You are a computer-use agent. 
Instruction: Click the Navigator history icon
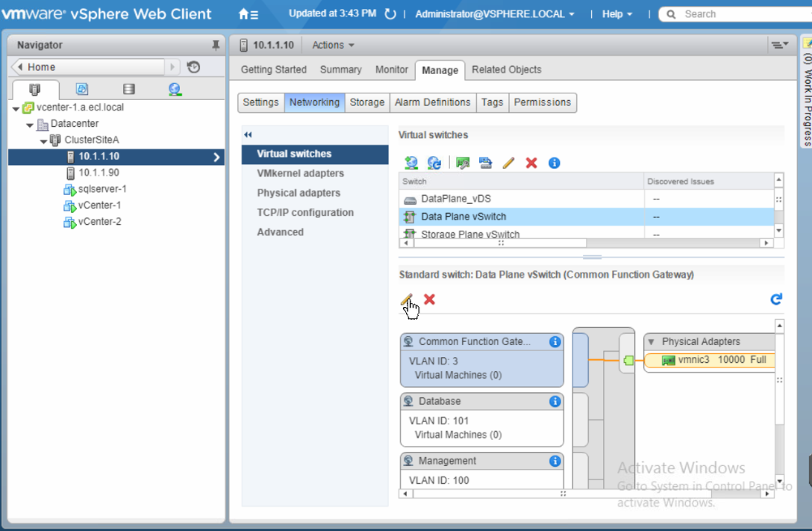coord(193,67)
